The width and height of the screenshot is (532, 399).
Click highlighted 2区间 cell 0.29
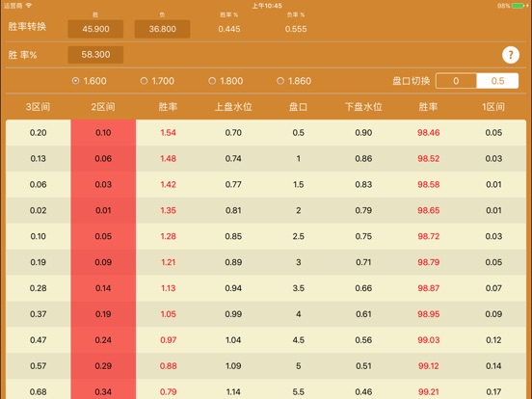pos(103,366)
